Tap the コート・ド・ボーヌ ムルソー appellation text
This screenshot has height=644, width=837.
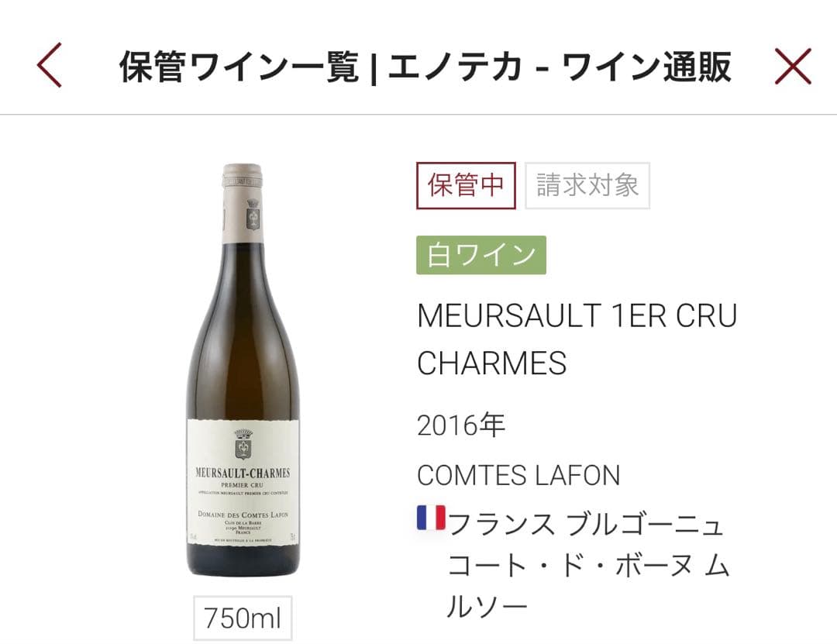point(587,587)
